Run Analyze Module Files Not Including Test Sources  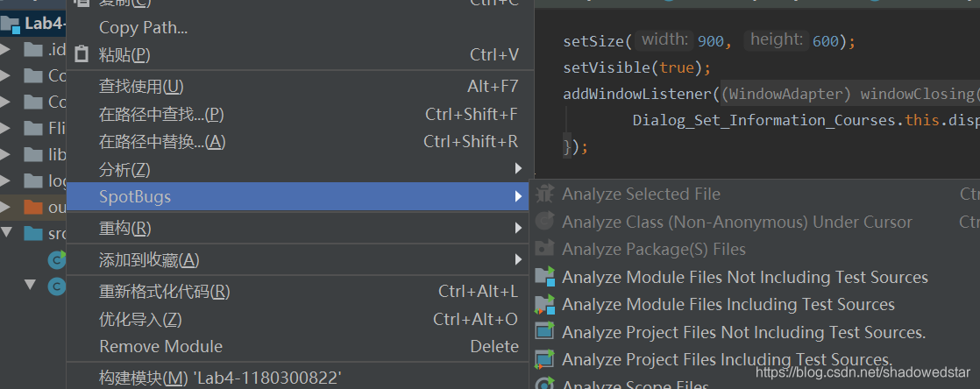click(x=745, y=277)
